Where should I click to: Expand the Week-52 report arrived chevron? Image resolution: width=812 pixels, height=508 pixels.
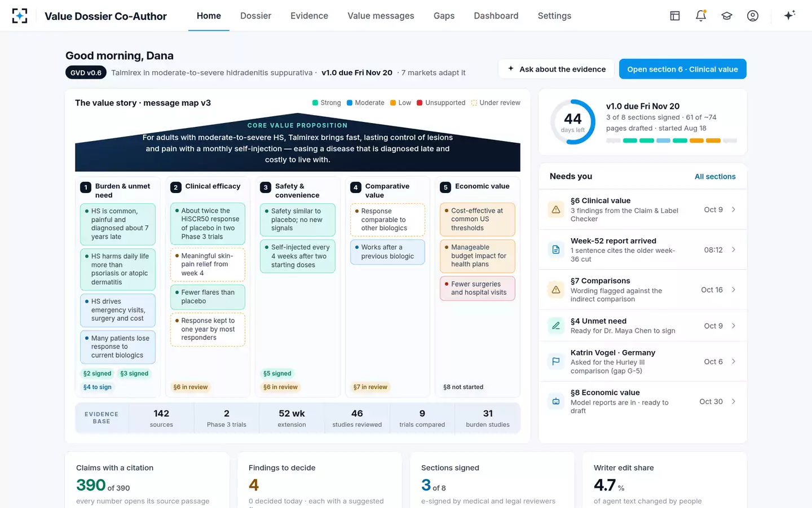pos(734,249)
